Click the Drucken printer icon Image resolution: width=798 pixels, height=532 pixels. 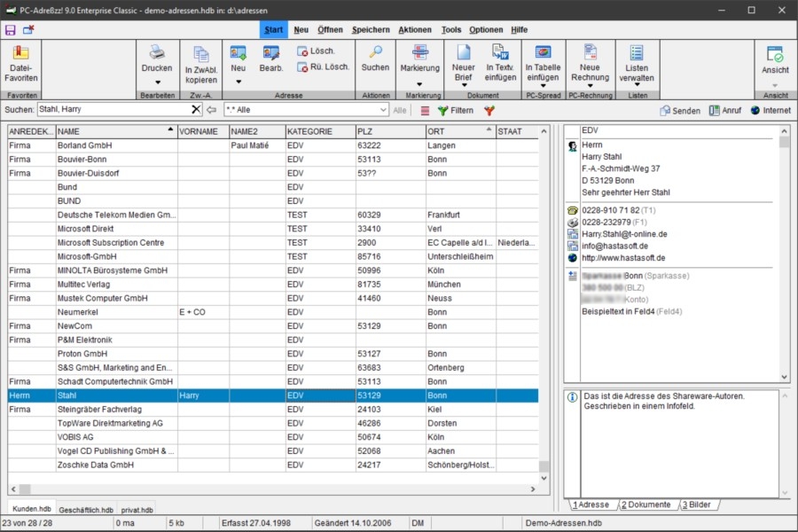point(157,52)
